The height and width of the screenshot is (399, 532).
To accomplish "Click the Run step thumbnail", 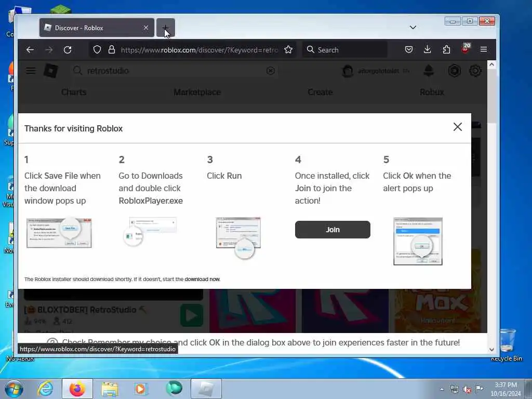I will (238, 238).
